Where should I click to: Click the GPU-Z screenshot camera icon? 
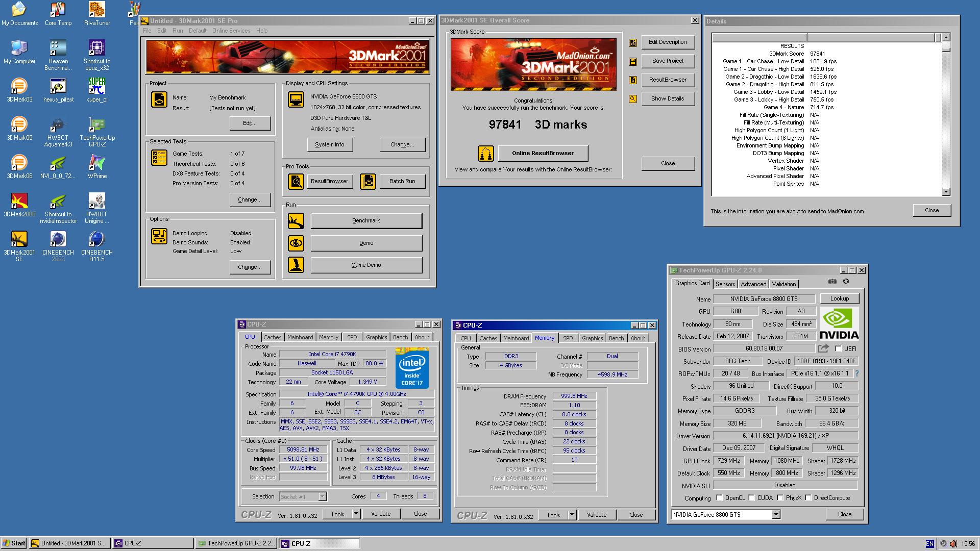[x=832, y=281]
